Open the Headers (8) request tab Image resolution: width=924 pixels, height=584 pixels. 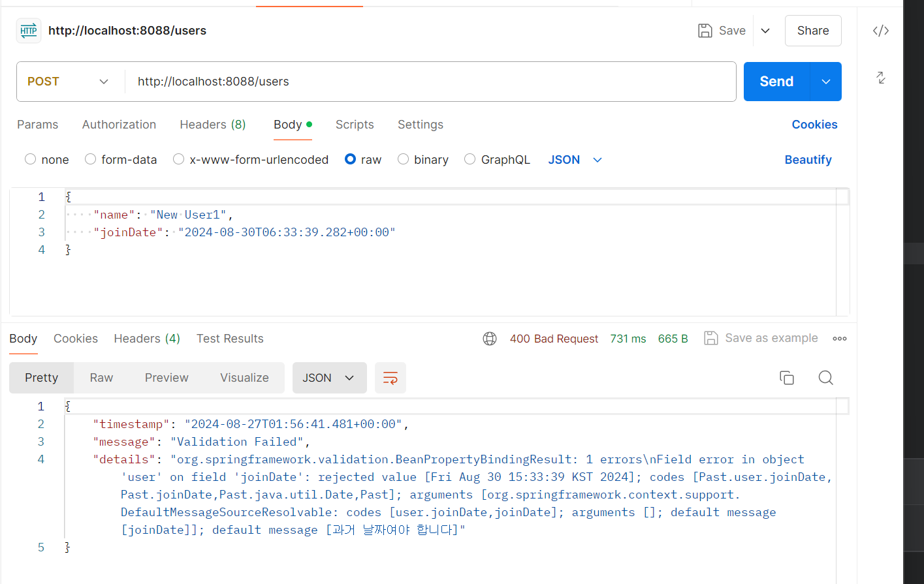(213, 125)
